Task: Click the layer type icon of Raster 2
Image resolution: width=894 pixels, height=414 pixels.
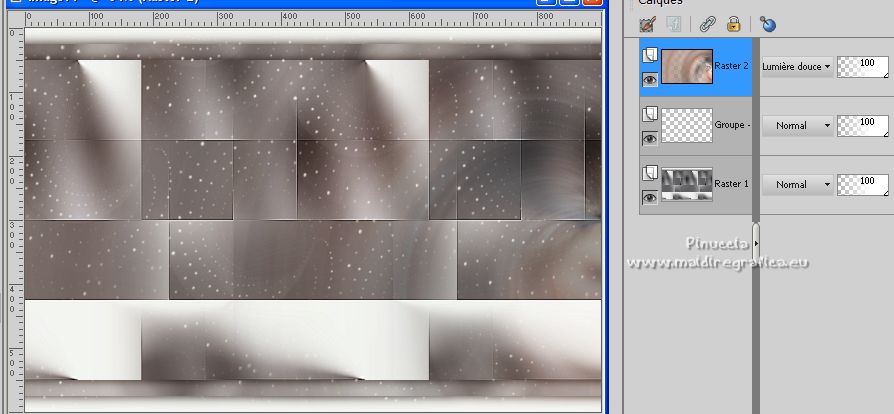Action: (x=650, y=55)
